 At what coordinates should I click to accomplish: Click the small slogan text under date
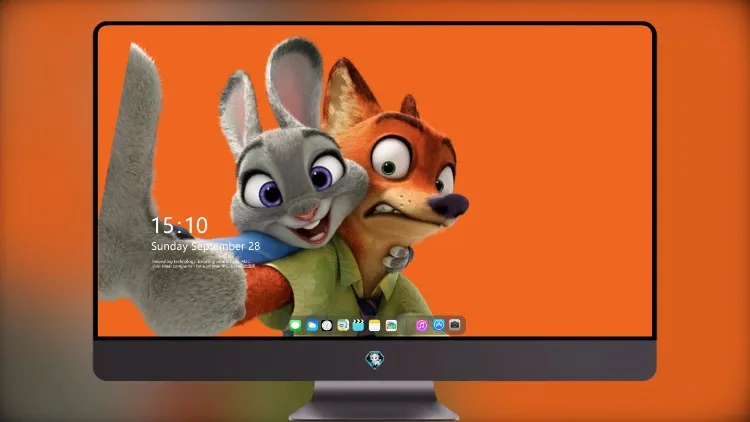203,264
